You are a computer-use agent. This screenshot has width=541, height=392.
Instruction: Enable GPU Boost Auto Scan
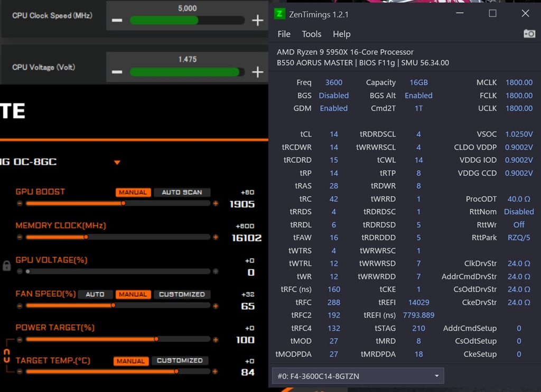182,192
